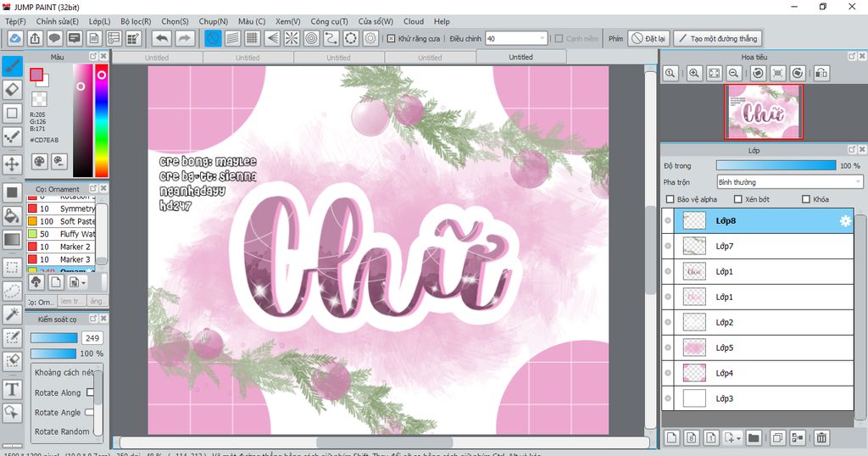Enable 'Bảo vệ alpha' checkbox
868x456 pixels.
pos(670,199)
